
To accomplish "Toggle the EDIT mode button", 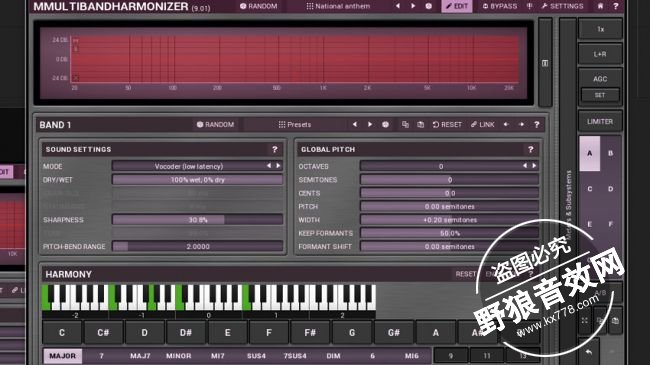I will [x=457, y=6].
